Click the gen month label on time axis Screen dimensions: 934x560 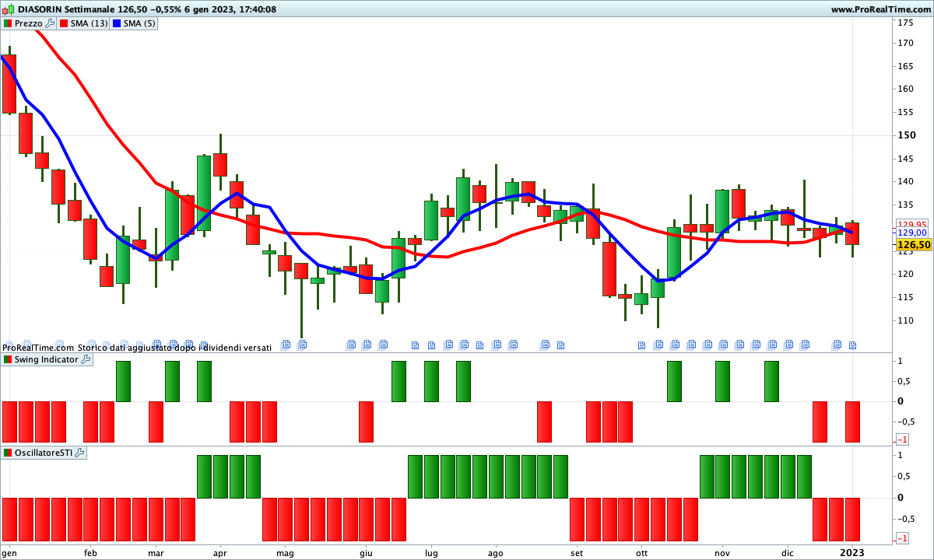coord(10,553)
